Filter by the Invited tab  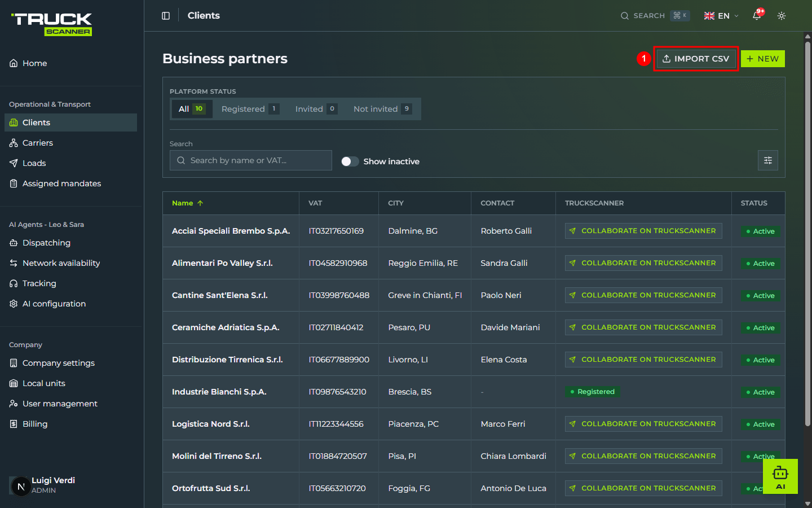[x=316, y=109]
